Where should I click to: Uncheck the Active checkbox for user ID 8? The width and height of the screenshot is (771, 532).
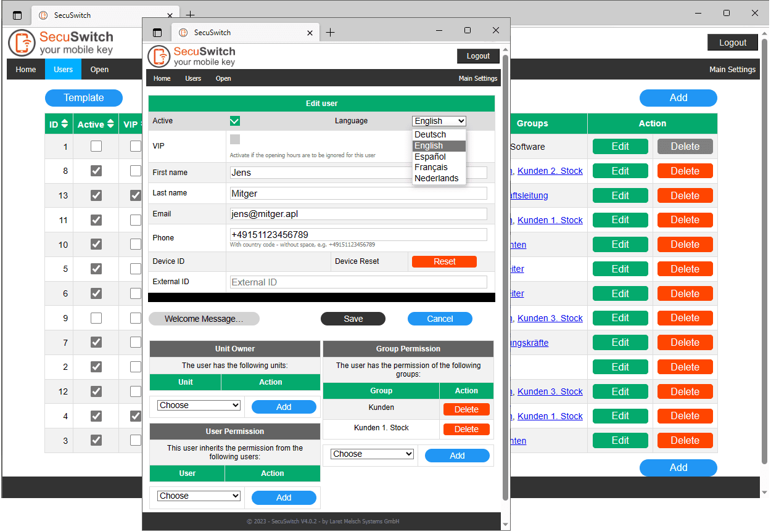pyautogui.click(x=96, y=171)
